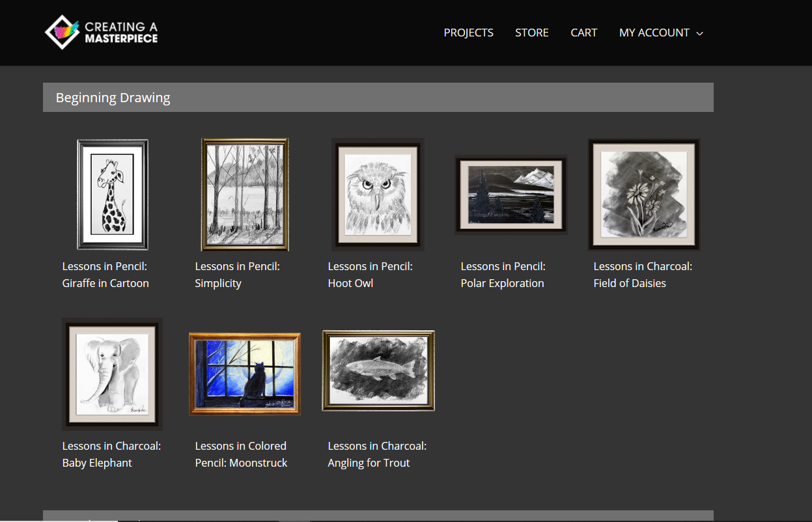This screenshot has width=812, height=522.
Task: Click the Beginning Drawing section header
Action: 378,98
